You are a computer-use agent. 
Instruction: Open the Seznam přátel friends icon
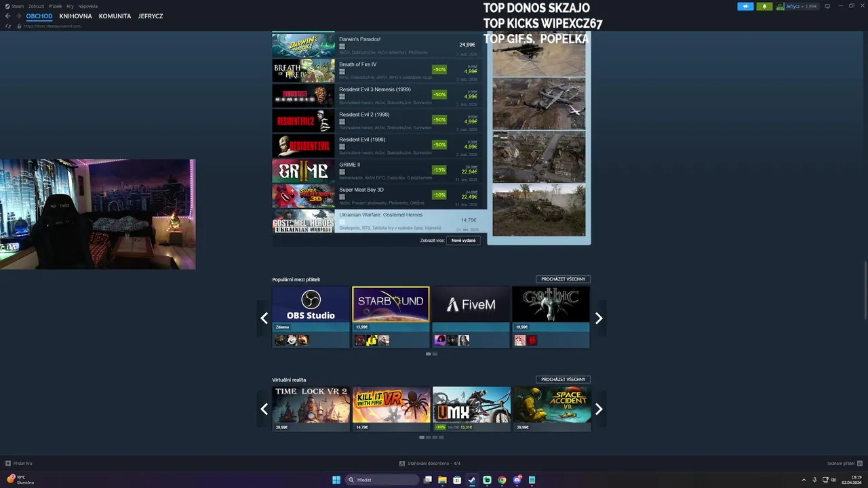859,464
